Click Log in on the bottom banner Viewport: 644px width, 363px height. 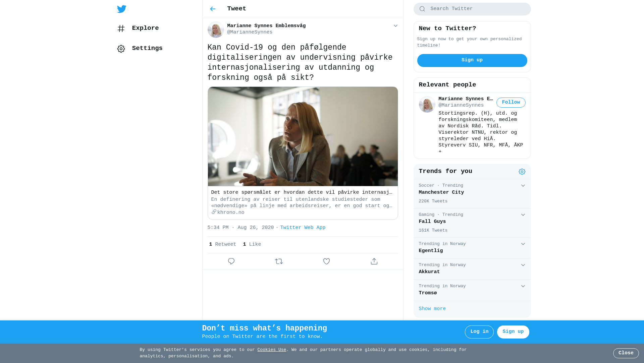click(x=479, y=332)
